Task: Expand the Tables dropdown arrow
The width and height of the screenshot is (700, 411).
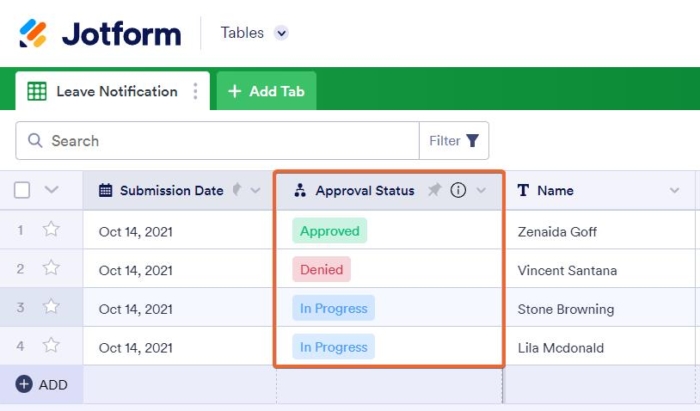Action: pos(281,33)
